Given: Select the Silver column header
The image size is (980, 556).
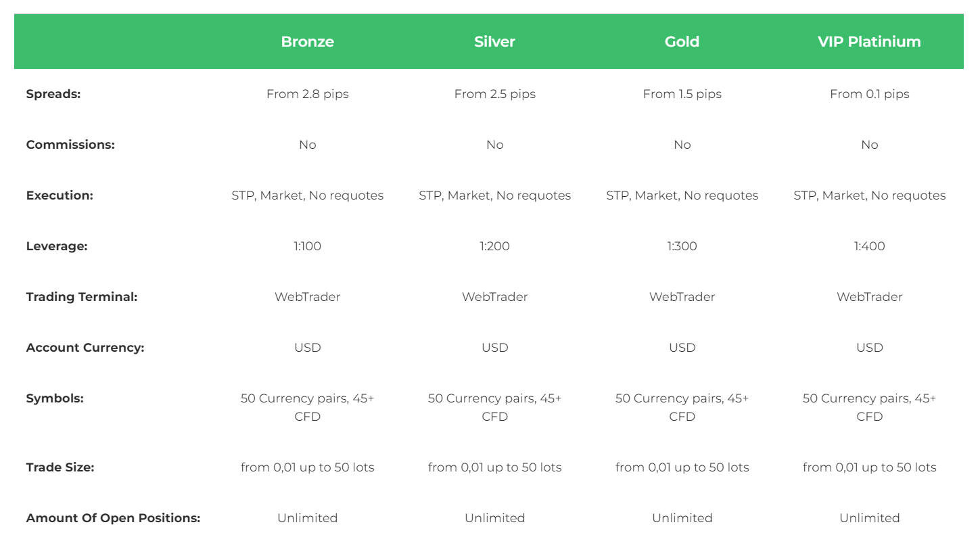Looking at the screenshot, I should 495,42.
